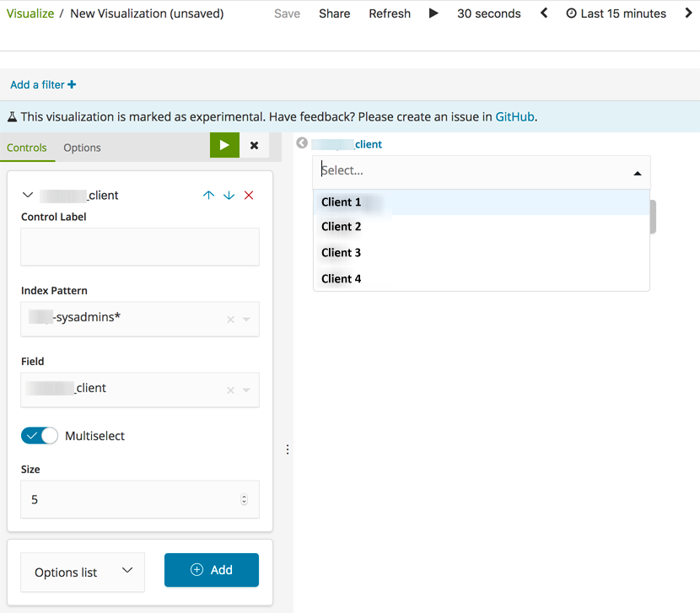Open the Options list control type dropdown
This screenshot has width=700, height=613.
[83, 572]
